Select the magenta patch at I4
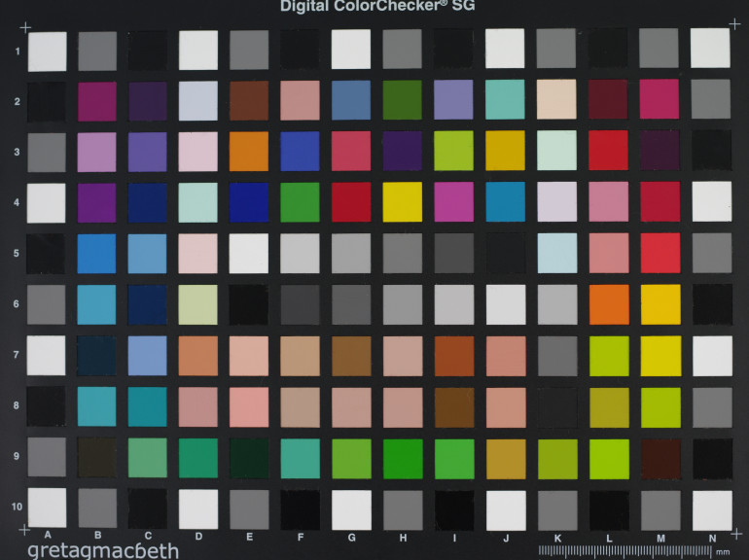This screenshot has height=560, width=749. 454,201
